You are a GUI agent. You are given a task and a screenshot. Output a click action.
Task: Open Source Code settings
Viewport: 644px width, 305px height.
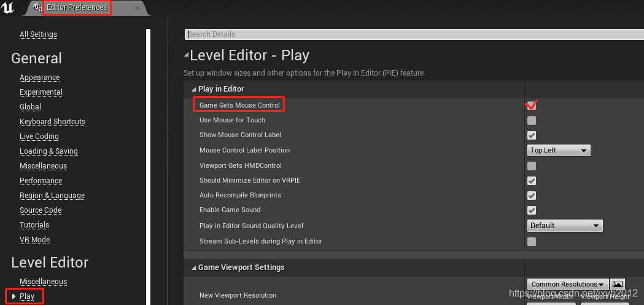tap(41, 210)
